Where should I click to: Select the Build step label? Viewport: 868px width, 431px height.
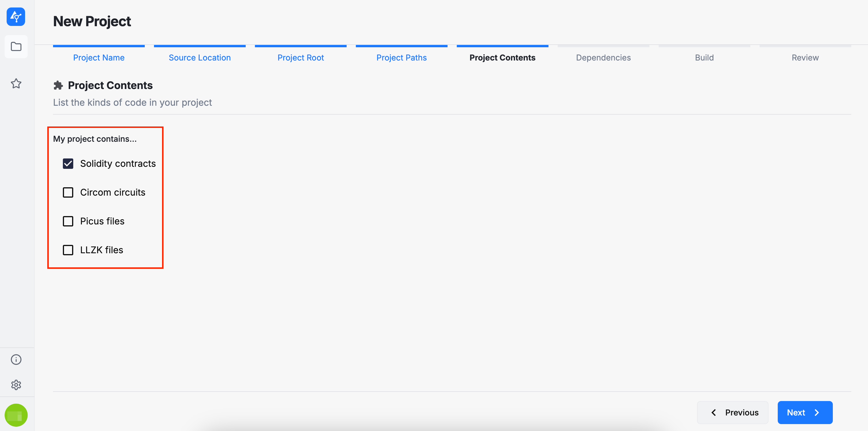pos(704,58)
